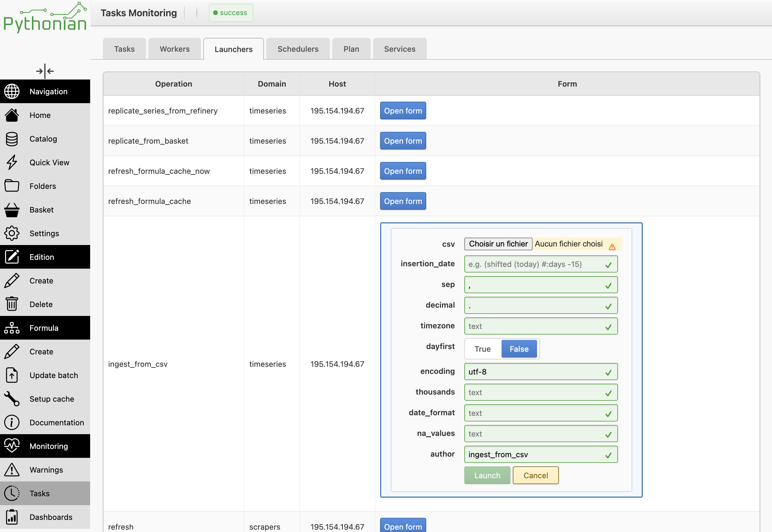Expand the Formula section header
772x532 pixels.
pos(45,328)
